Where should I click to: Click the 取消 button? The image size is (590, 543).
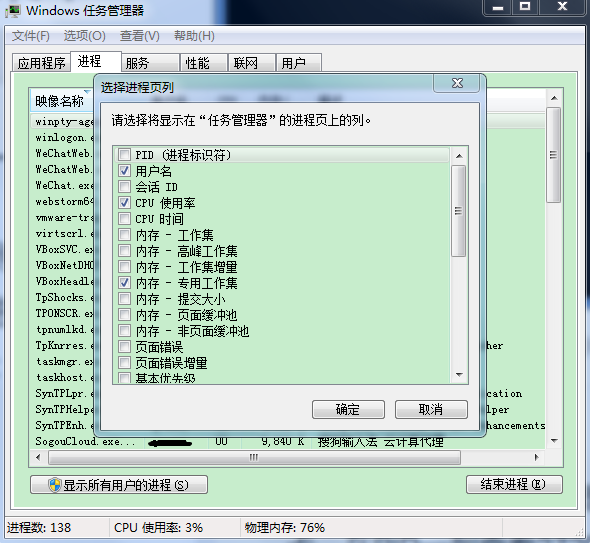pos(431,409)
